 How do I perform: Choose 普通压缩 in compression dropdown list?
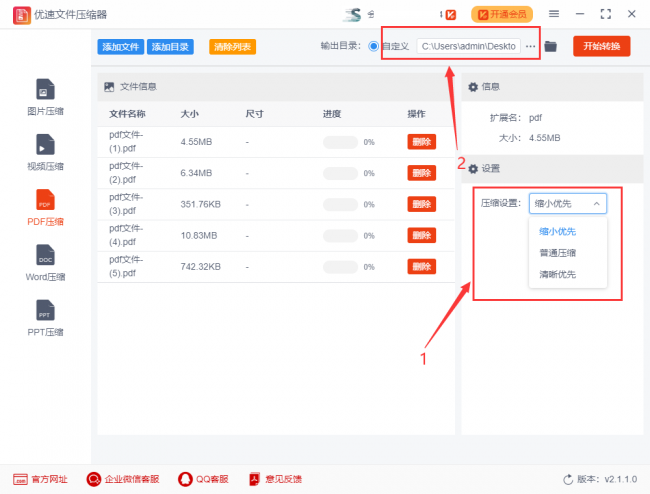pyautogui.click(x=557, y=253)
